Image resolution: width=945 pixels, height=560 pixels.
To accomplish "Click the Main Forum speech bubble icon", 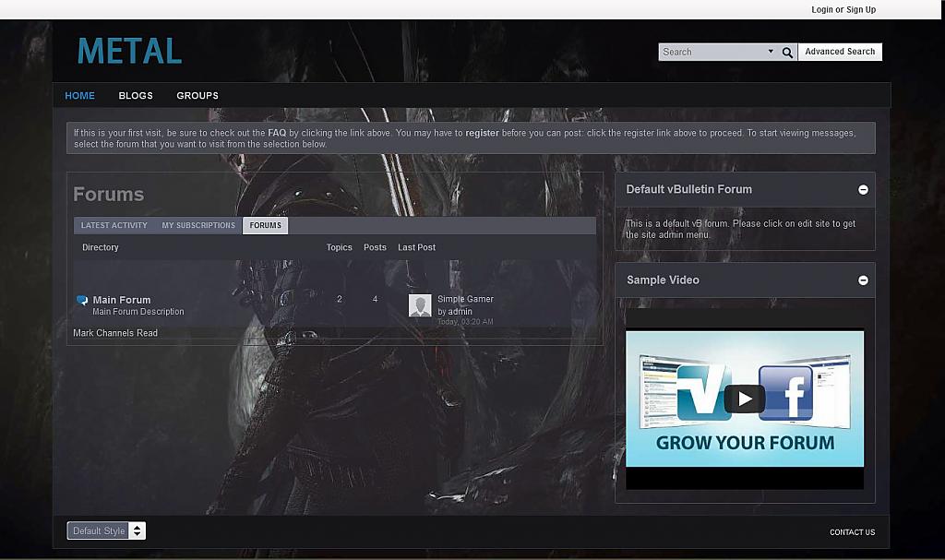I will pyautogui.click(x=82, y=300).
